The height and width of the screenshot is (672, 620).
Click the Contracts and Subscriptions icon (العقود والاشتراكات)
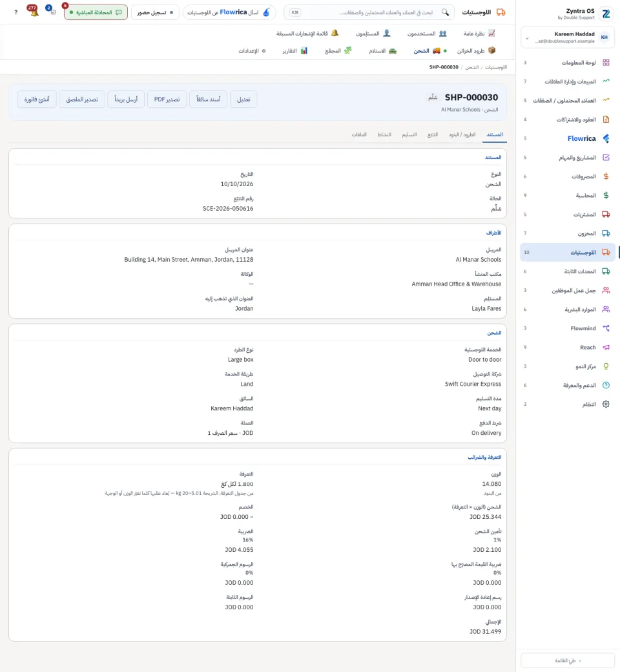coord(606,120)
